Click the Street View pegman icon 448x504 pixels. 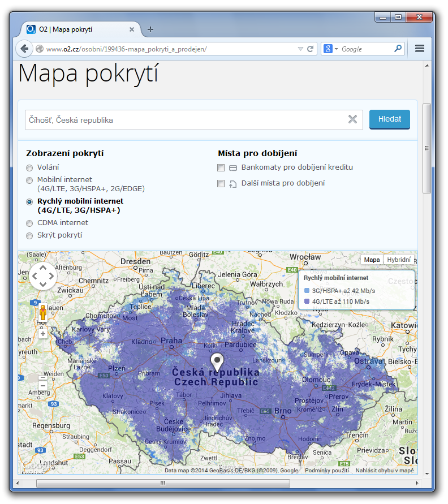click(x=43, y=312)
